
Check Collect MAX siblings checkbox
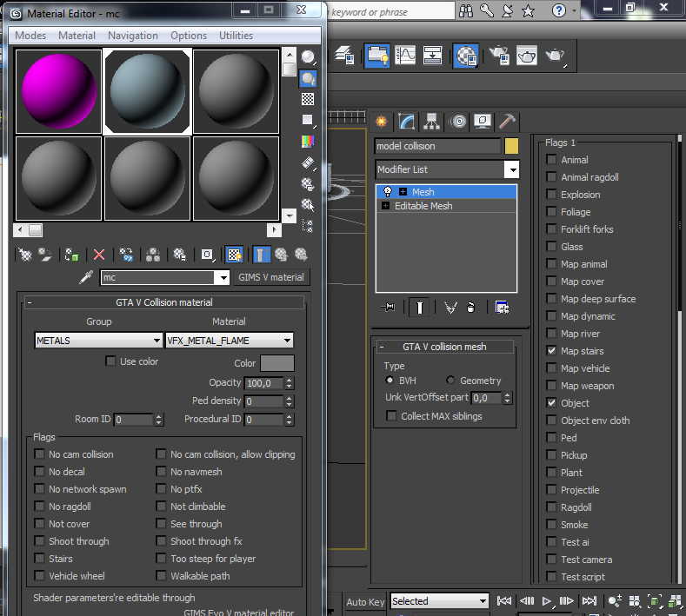pyautogui.click(x=391, y=416)
